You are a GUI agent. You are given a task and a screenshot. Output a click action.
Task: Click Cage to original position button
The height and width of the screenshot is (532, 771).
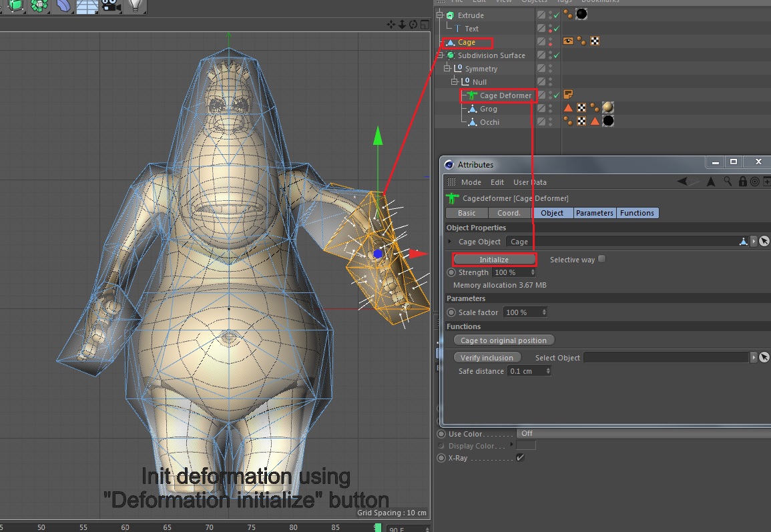pyautogui.click(x=503, y=340)
